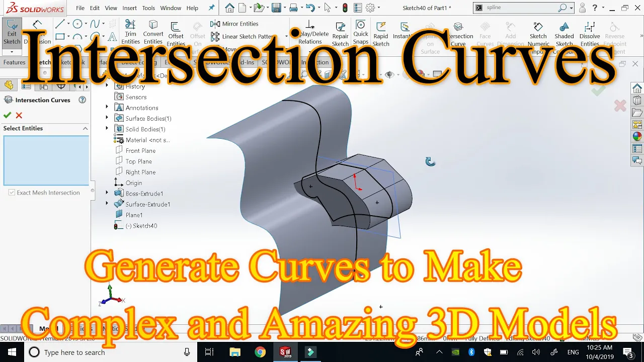The image size is (644, 362).
Task: Click the Rebuild traffic light icon
Action: (345, 8)
